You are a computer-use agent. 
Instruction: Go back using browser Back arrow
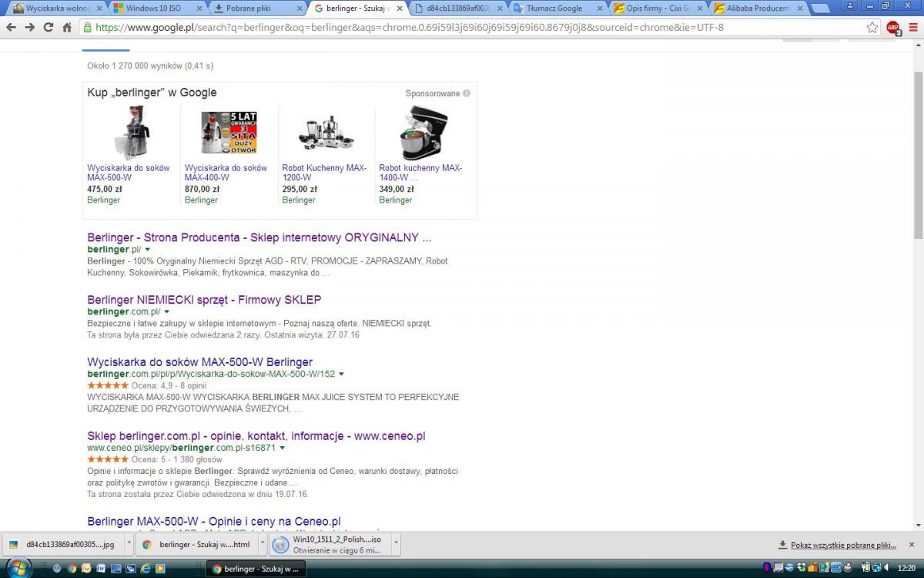[x=11, y=27]
